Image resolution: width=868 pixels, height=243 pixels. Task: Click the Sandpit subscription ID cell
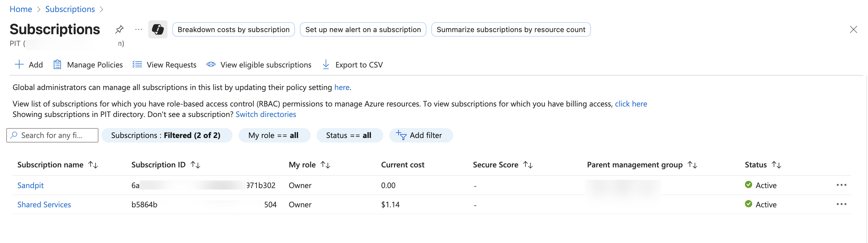pyautogui.click(x=203, y=185)
